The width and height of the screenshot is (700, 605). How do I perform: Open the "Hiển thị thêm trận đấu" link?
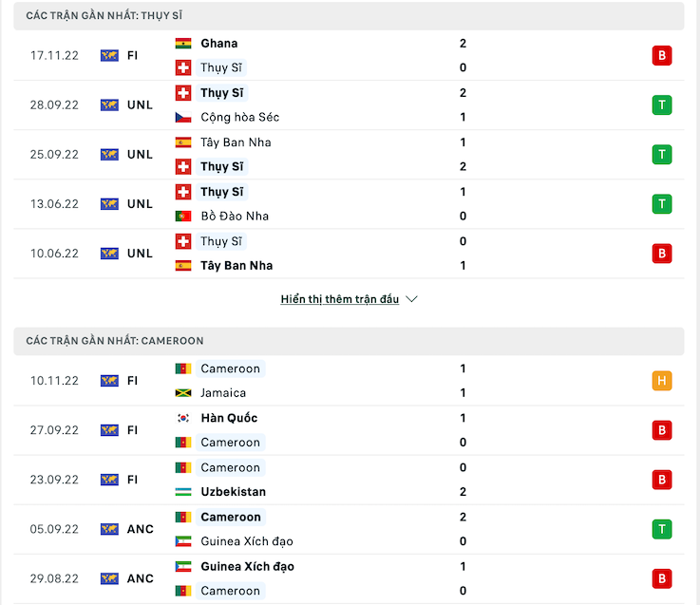(x=340, y=299)
